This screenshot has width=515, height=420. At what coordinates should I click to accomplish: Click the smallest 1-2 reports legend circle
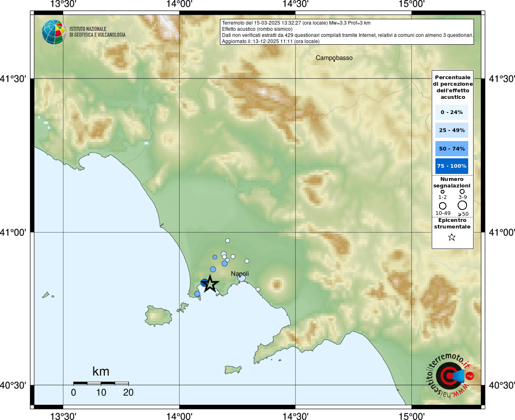coord(442,192)
